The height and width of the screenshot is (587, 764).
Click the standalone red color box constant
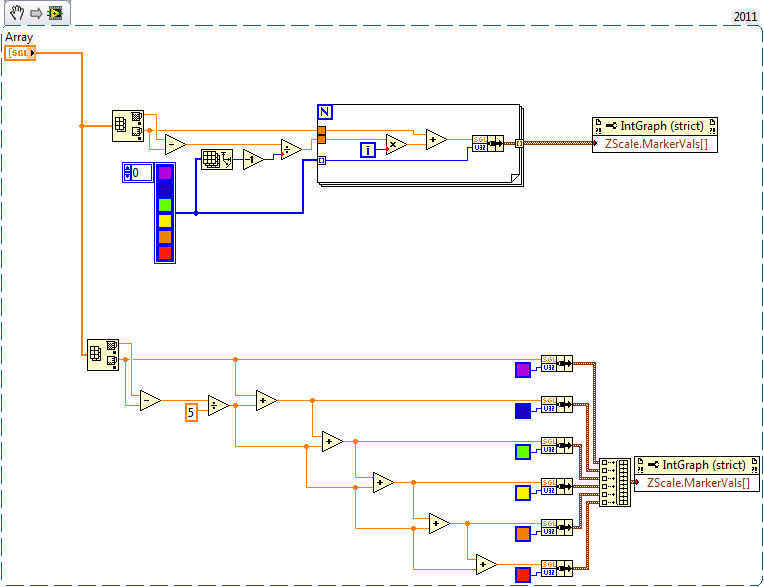pyautogui.click(x=523, y=575)
